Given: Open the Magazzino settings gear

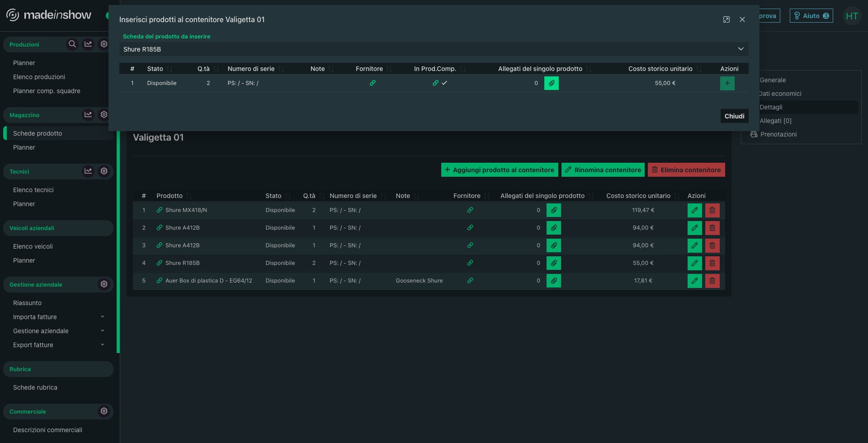Looking at the screenshot, I should click(104, 115).
